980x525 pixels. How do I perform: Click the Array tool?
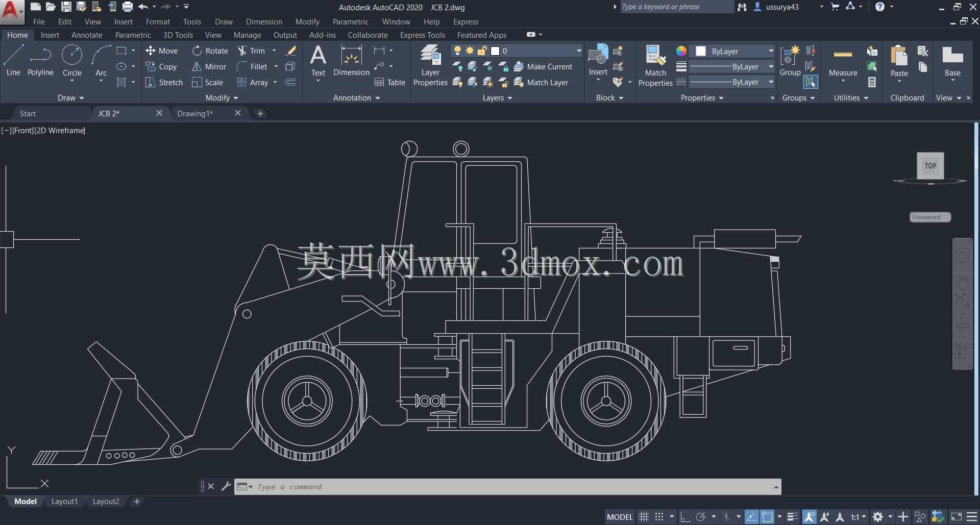(x=253, y=82)
